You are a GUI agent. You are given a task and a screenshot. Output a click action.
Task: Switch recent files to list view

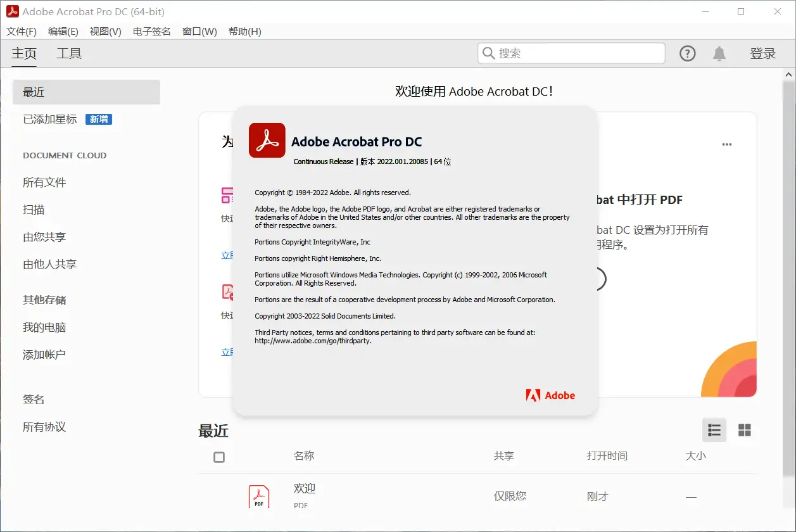point(714,430)
